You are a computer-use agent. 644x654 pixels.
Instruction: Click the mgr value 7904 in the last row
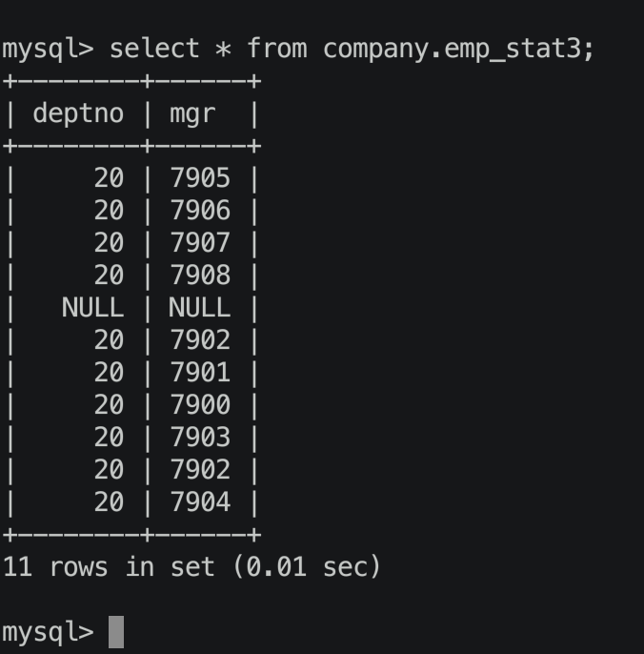(x=200, y=501)
